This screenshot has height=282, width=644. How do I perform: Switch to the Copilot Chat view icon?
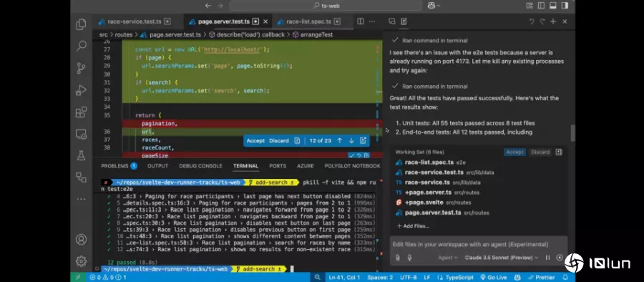pyautogui.click(x=392, y=21)
